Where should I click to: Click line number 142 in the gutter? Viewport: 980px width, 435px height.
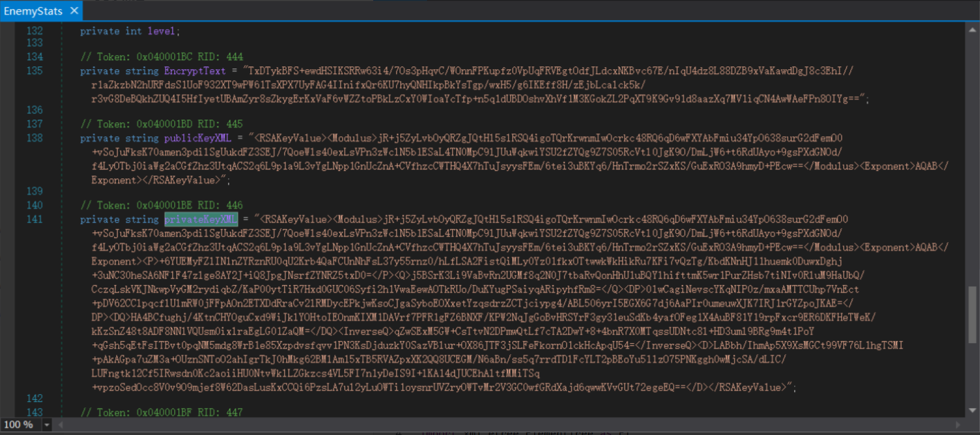tap(35, 398)
